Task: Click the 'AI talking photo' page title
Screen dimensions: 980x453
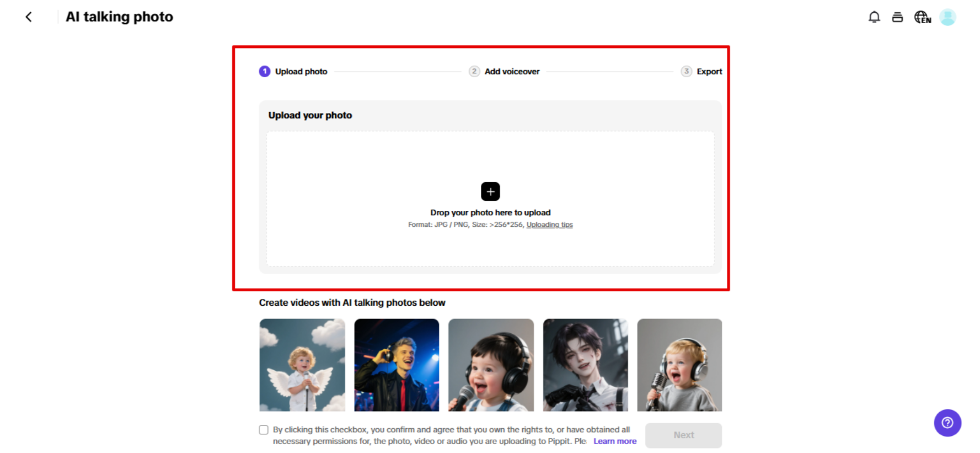Action: [x=119, y=17]
